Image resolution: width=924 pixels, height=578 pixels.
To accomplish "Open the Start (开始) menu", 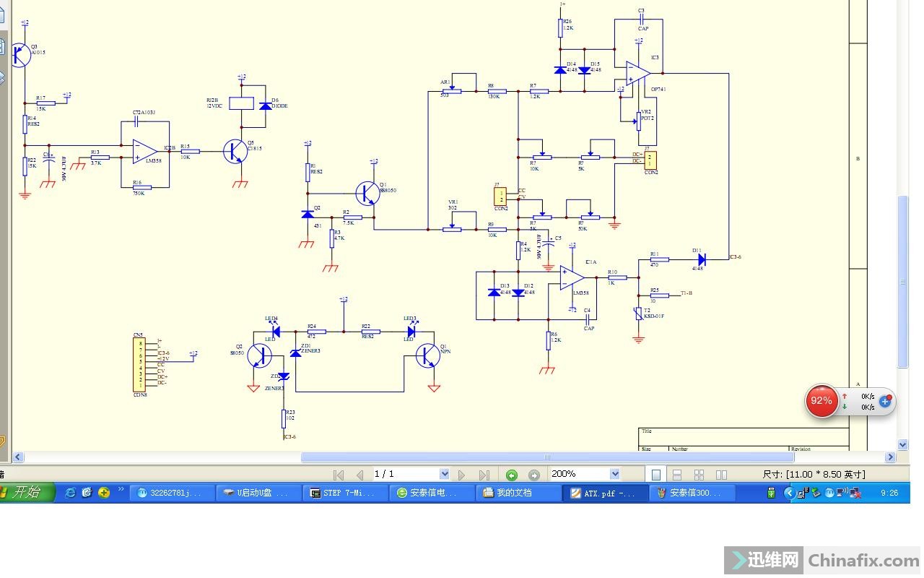I will (27, 493).
